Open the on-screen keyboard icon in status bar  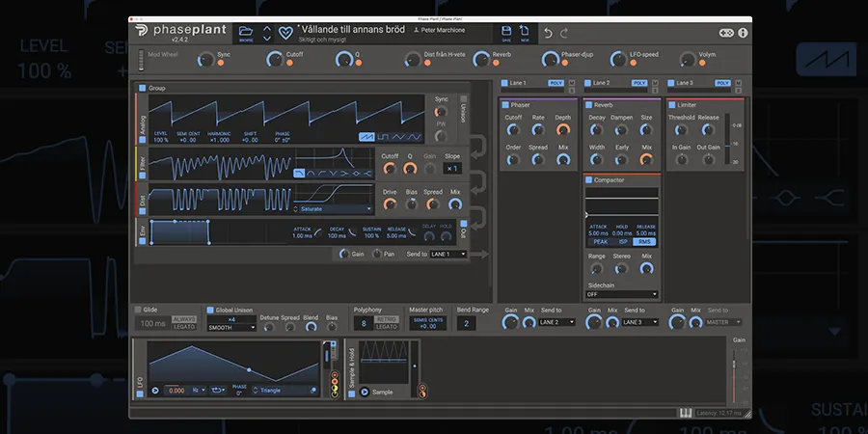click(x=686, y=413)
